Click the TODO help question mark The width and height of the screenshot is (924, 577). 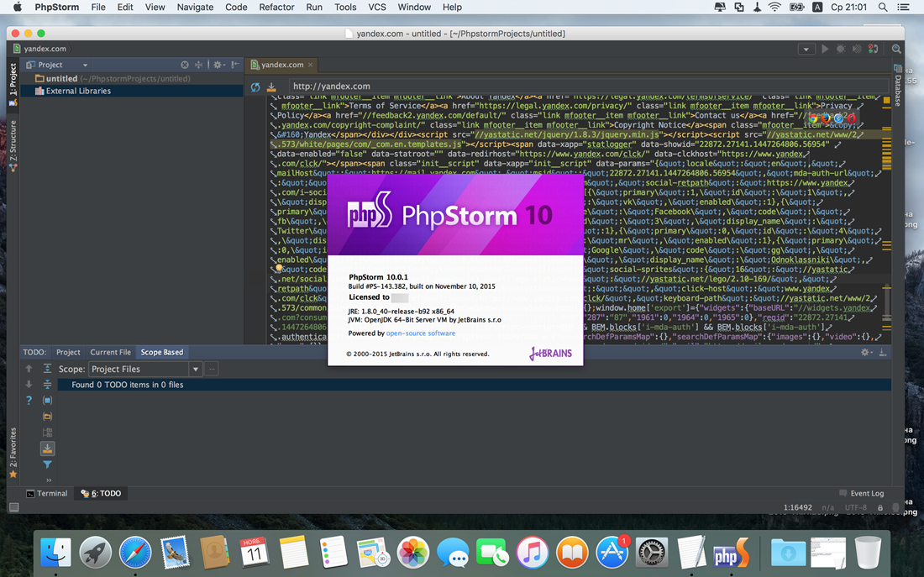pos(29,400)
